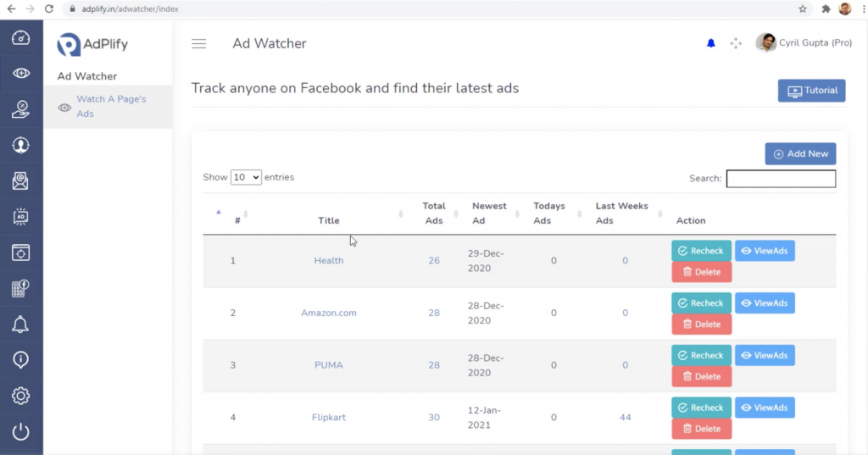Sort table by Total Ads column
Viewport: 868px width, 455px height.
pyautogui.click(x=434, y=214)
